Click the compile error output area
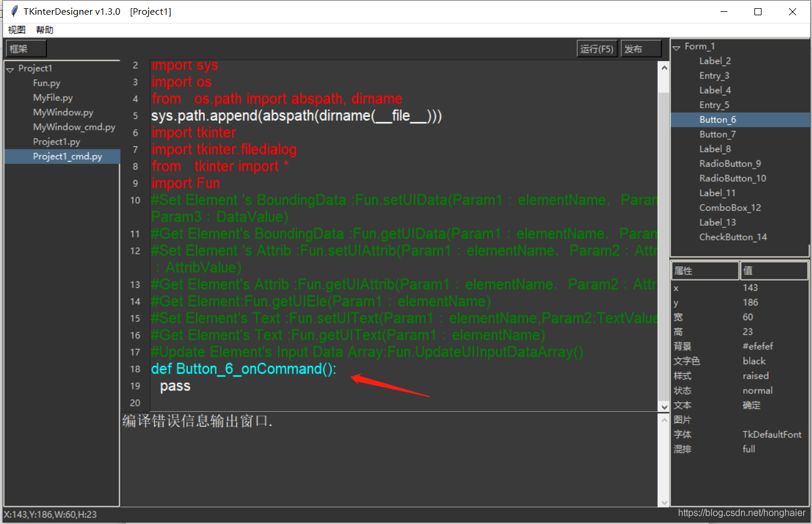Viewport: 812px width, 524px height. point(390,459)
